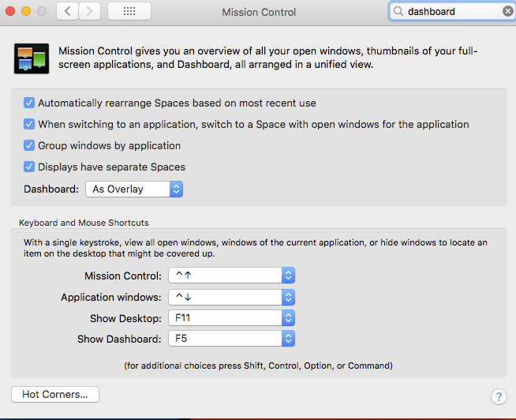
Task: Open the Dashboard As Overlay dropdown
Action: click(x=134, y=189)
